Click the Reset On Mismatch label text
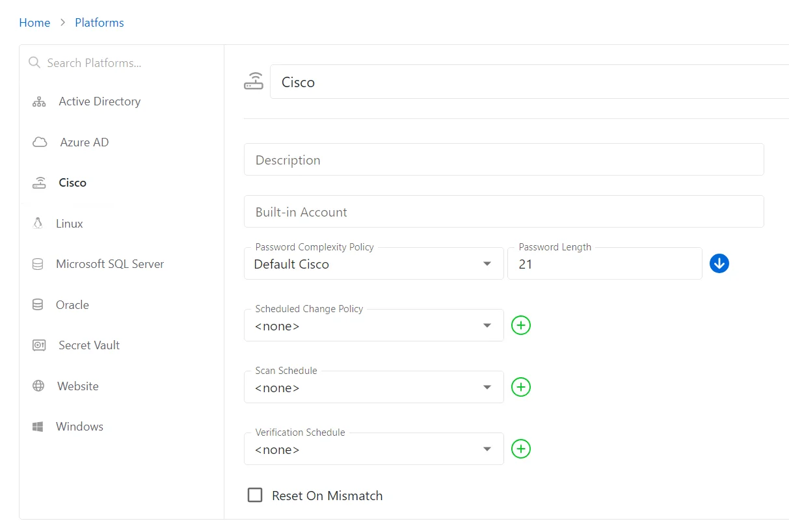Viewport: 789px width, 532px height. pos(327,496)
